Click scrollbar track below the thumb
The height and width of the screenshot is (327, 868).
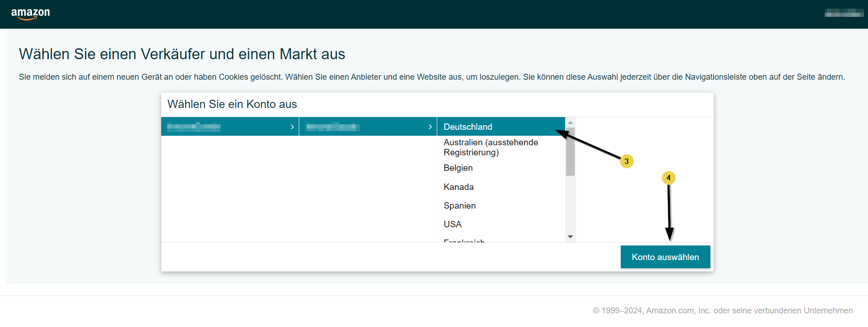(570, 205)
